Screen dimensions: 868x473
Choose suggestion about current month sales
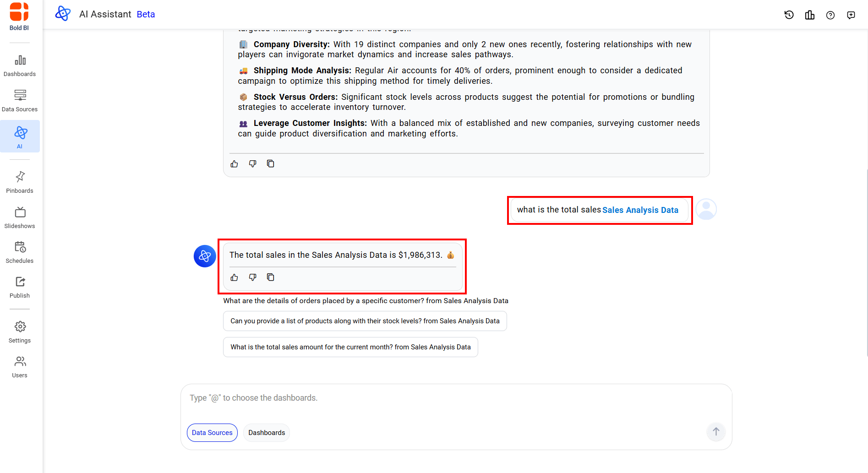coord(350,347)
